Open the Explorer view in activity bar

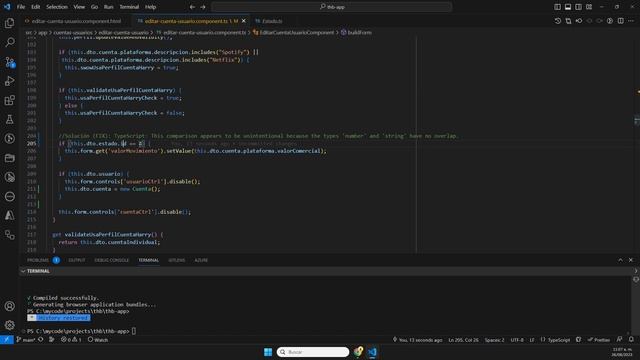[x=9, y=23]
